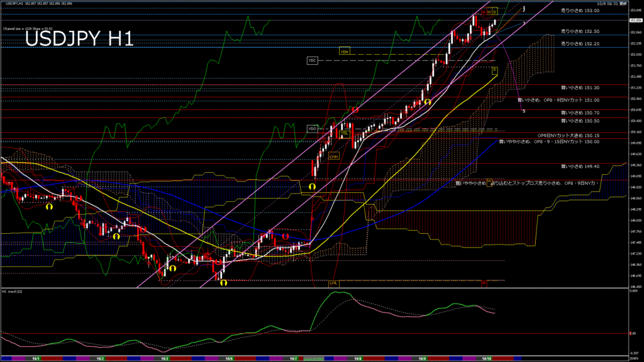Select the 買い小さめ 149.40 level label
Viewport: 644px width, 362px height.
[580, 167]
